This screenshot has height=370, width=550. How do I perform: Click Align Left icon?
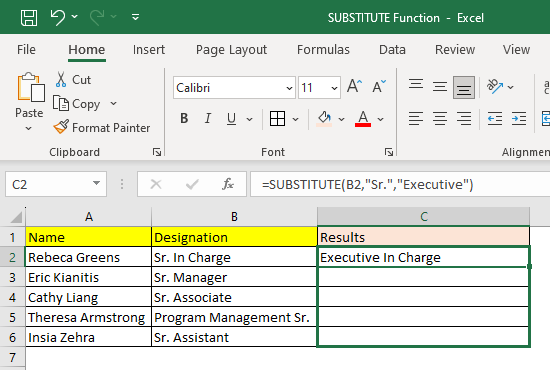coord(416,119)
